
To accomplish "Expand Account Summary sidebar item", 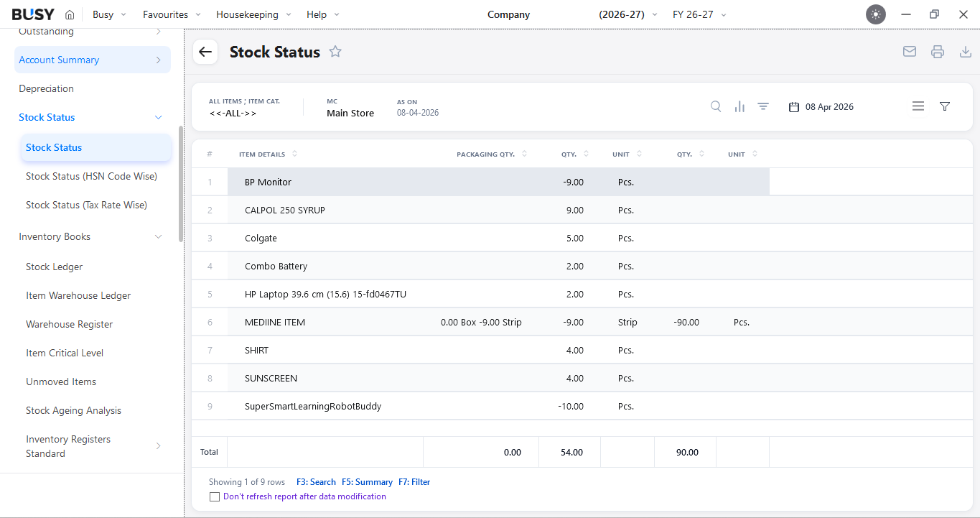I will point(93,60).
